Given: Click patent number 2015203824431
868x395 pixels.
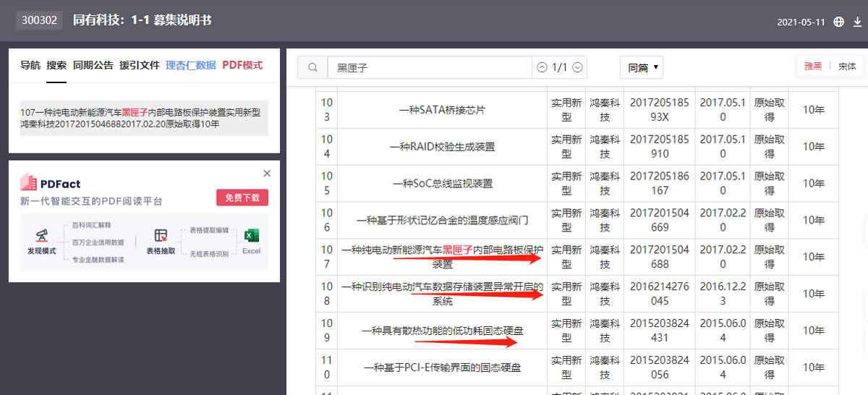Looking at the screenshot, I should pyautogui.click(x=659, y=331).
